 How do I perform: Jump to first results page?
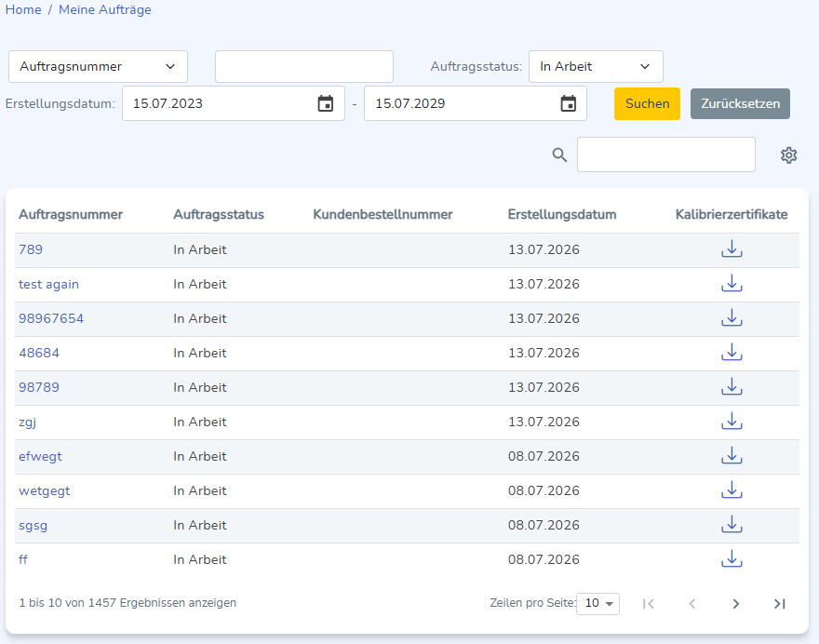point(648,604)
